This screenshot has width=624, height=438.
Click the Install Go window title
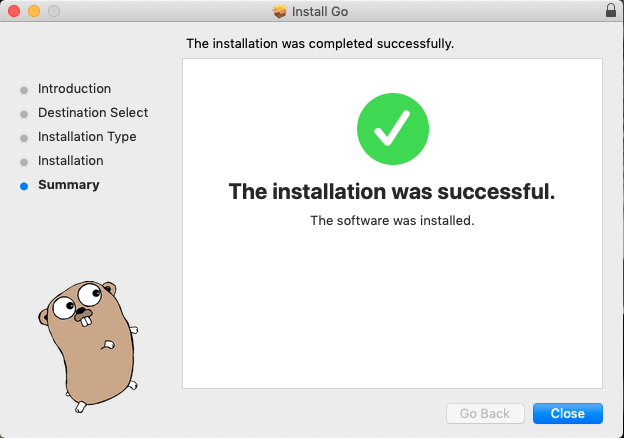pos(320,12)
